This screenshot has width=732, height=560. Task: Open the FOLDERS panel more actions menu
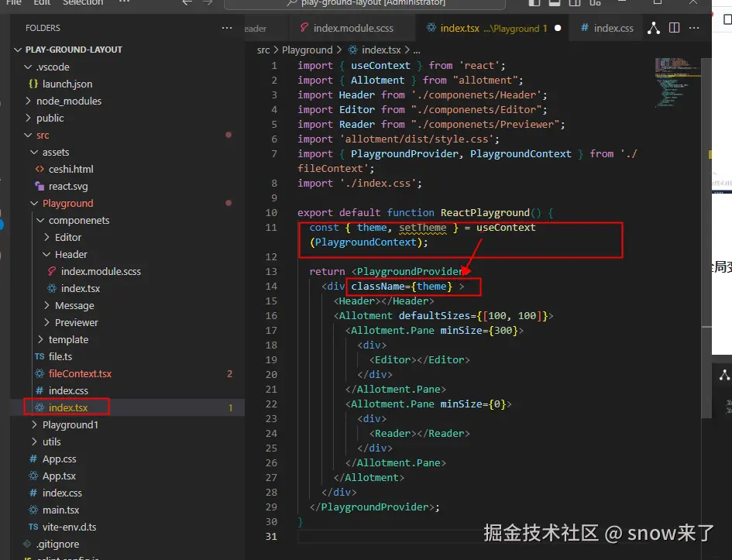click(227, 28)
